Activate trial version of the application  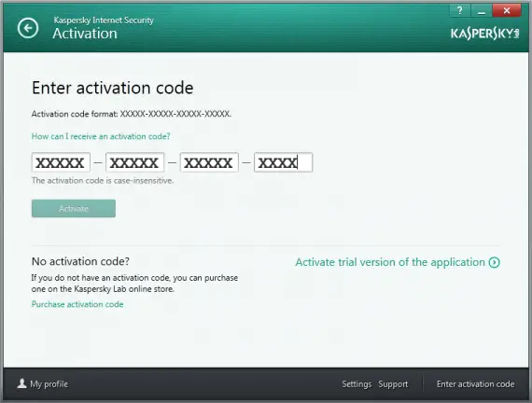coord(390,262)
